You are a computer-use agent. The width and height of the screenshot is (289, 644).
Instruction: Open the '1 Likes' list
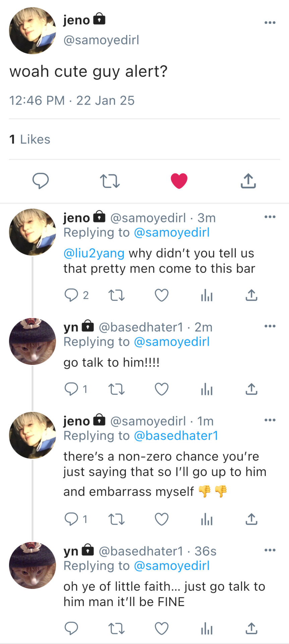pos(30,140)
